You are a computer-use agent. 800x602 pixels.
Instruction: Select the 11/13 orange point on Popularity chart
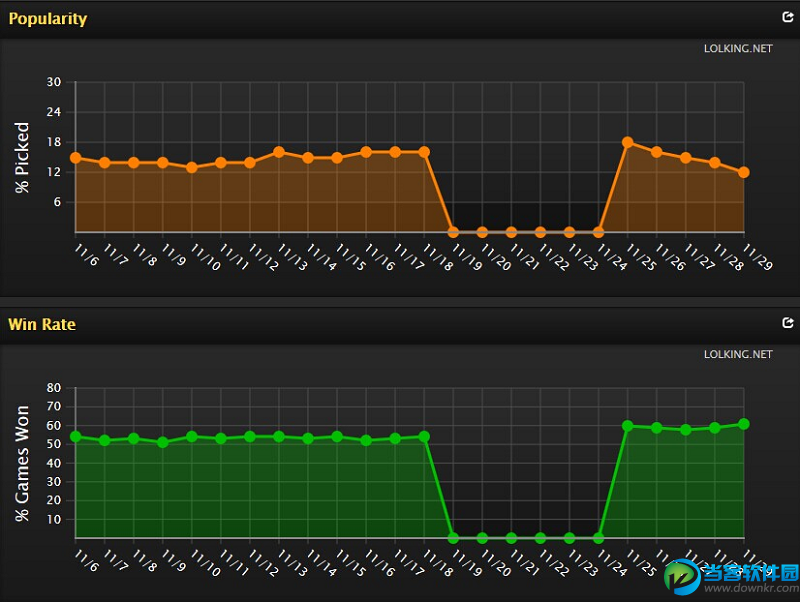pos(279,152)
